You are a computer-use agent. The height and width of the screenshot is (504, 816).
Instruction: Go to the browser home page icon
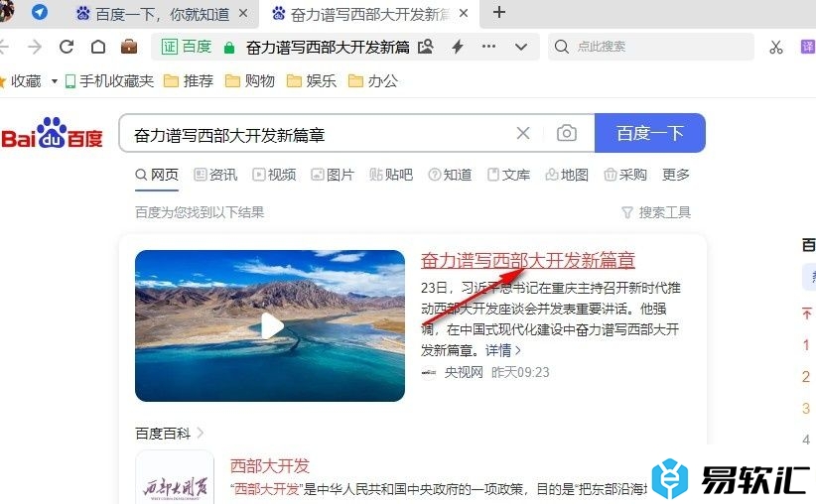[98, 47]
